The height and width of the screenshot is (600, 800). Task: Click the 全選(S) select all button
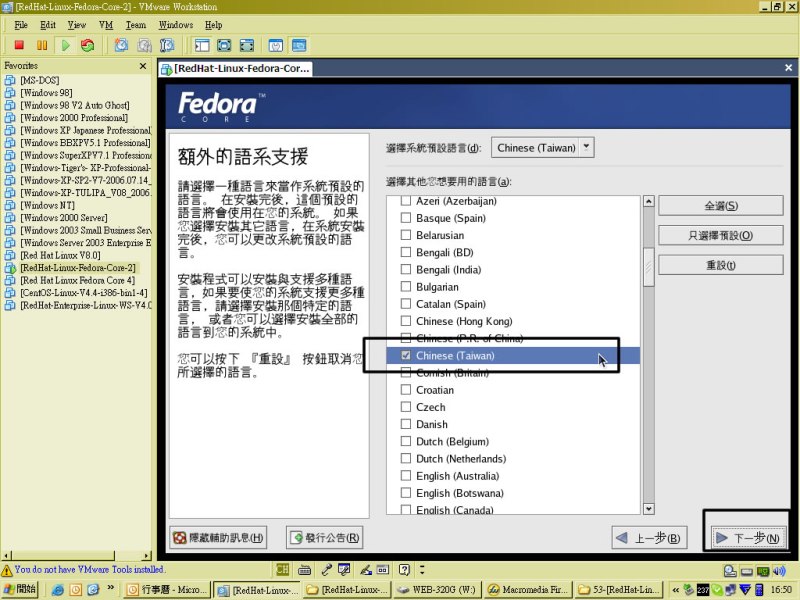click(720, 206)
